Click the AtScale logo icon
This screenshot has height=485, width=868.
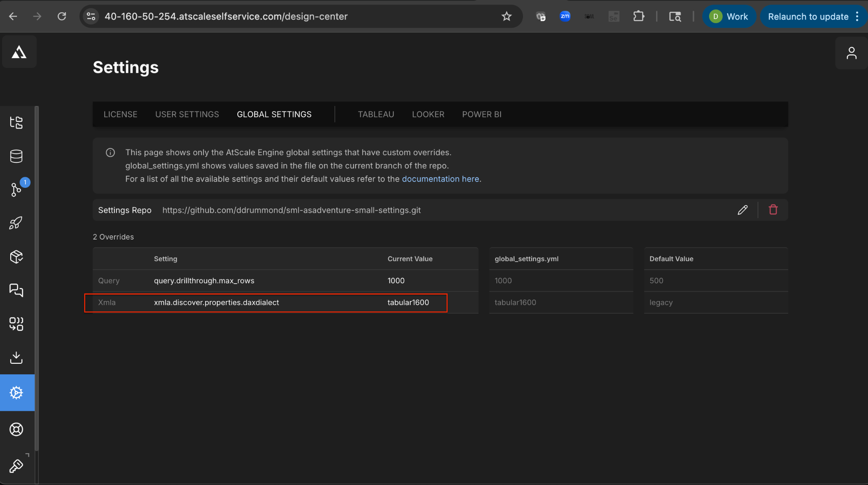click(19, 52)
